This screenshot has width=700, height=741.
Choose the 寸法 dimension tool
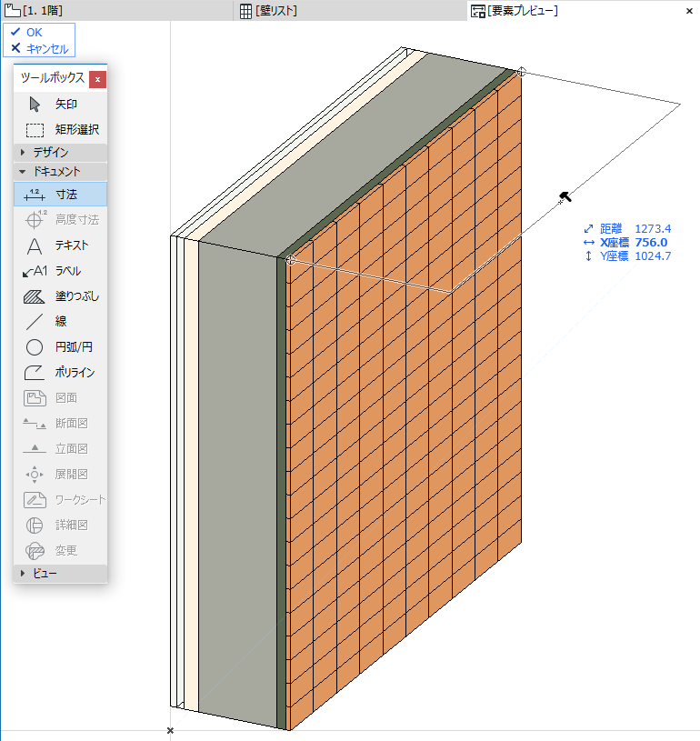61,195
